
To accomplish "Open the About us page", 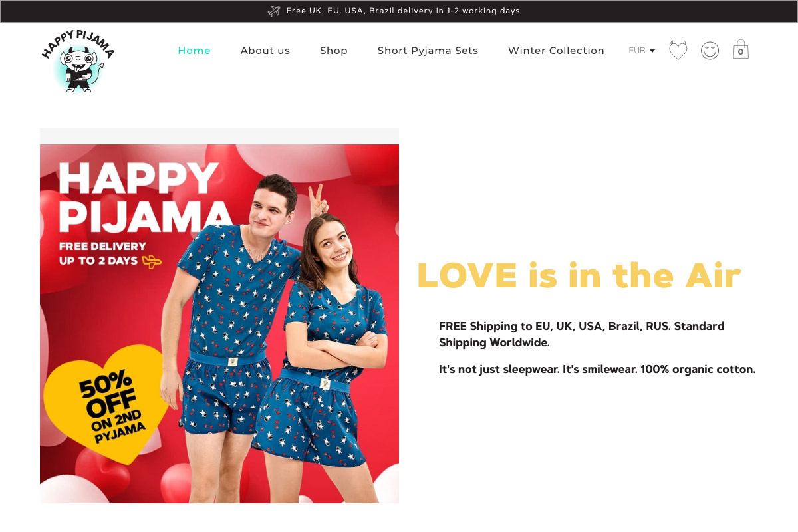I will coord(265,51).
